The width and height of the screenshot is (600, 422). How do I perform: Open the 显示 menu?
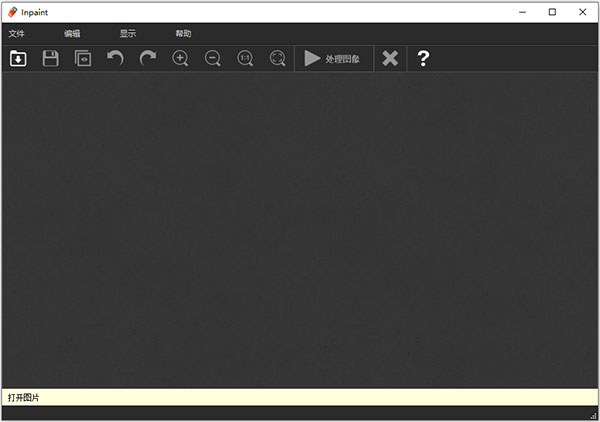(x=128, y=34)
